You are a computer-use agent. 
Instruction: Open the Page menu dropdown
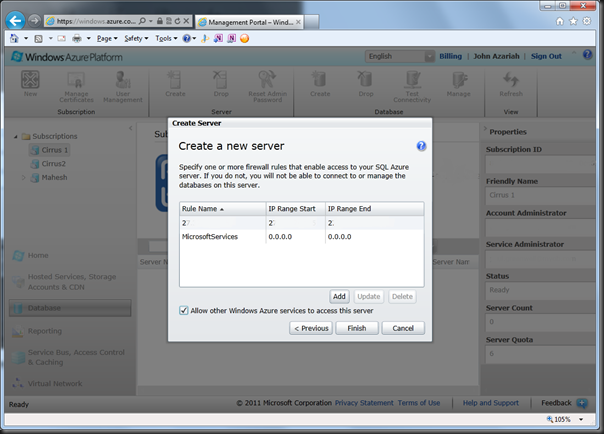click(x=107, y=38)
